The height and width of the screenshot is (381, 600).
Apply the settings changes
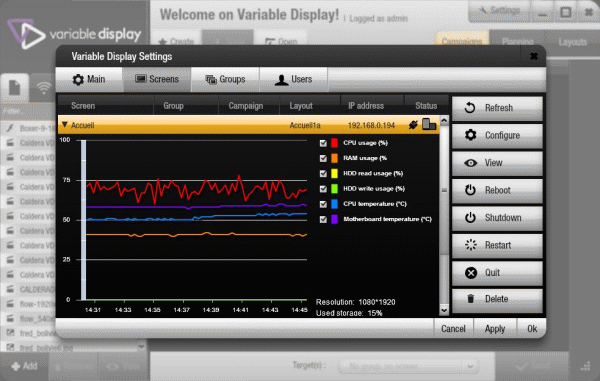(495, 329)
